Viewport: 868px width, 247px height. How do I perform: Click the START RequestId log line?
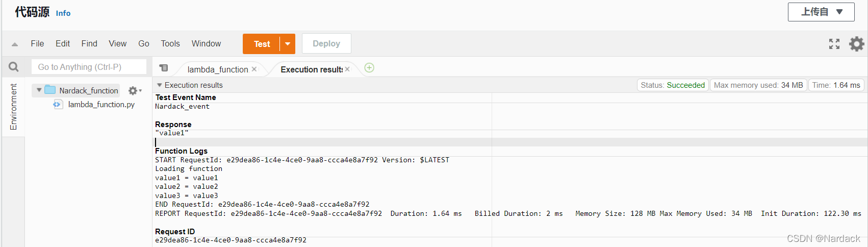(x=302, y=160)
